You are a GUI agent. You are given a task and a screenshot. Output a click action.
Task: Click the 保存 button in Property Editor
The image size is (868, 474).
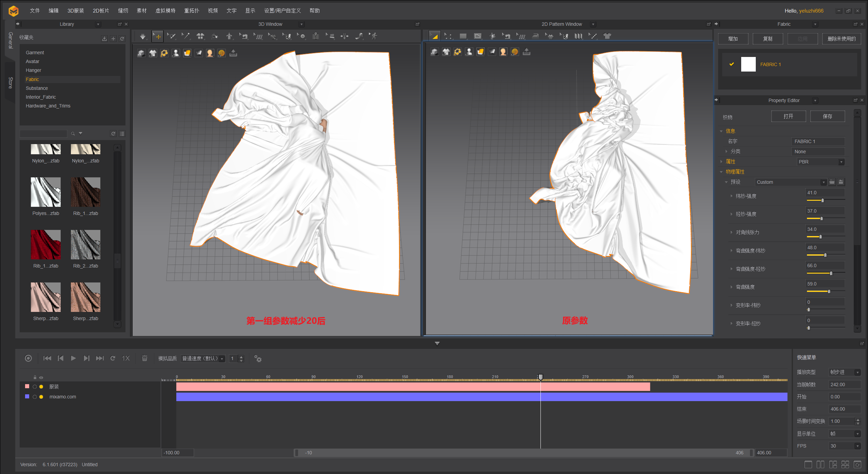click(827, 116)
